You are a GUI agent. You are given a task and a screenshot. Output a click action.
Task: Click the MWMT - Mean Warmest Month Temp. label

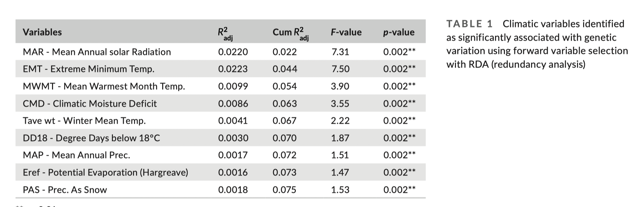(104, 86)
